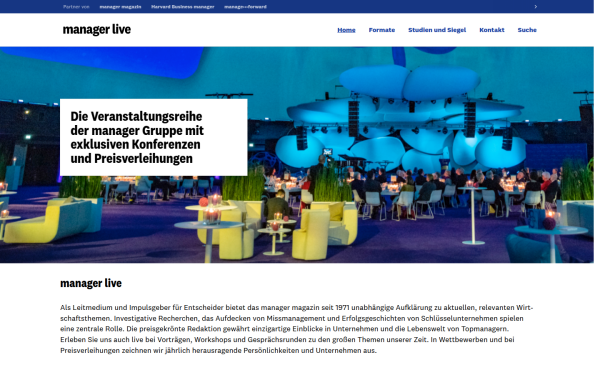Visit partner manager magazin link

(x=120, y=7)
